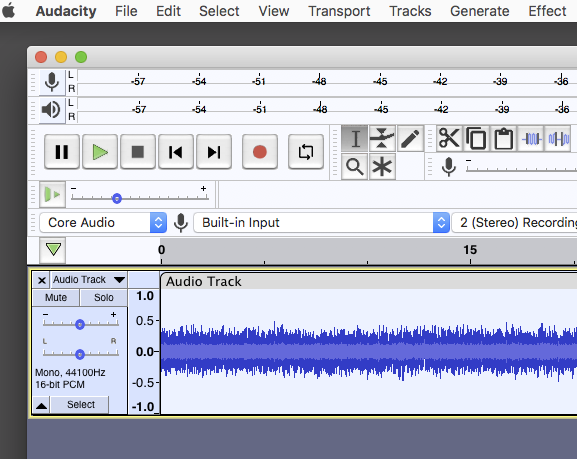Open the Transport menu
The width and height of the screenshot is (577, 459).
point(339,11)
